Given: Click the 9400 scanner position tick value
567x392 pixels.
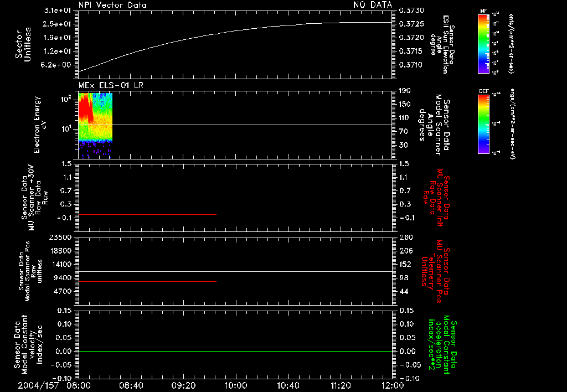Looking at the screenshot, I should [62, 278].
